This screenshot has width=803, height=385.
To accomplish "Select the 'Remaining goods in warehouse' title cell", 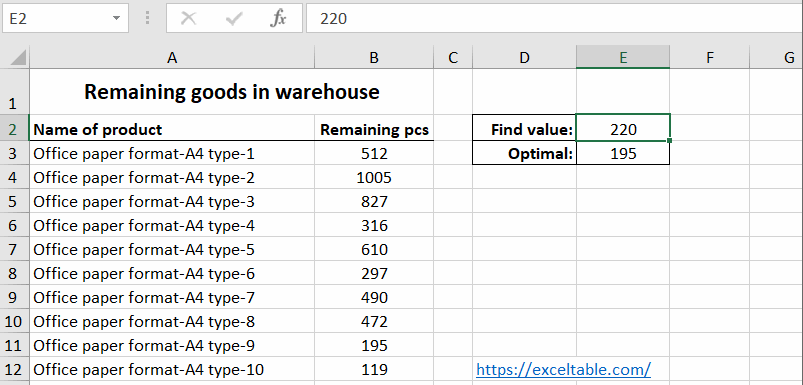I will (231, 92).
